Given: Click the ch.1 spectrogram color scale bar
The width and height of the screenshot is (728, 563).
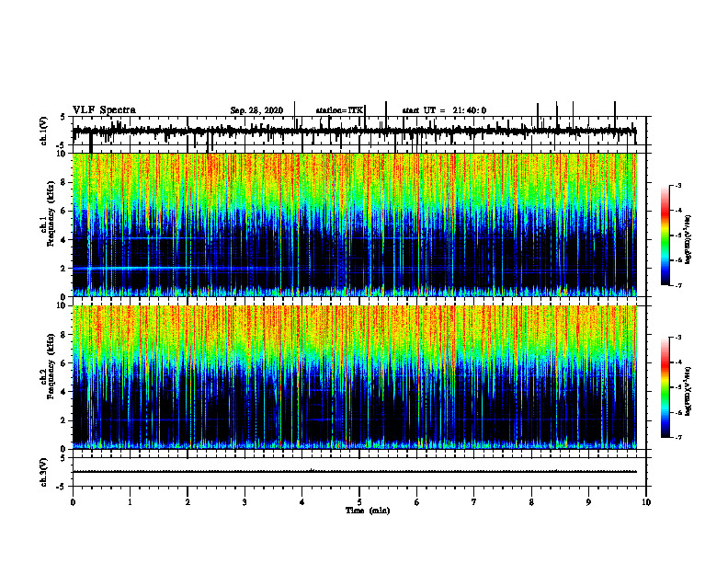Looking at the screenshot, I should (x=665, y=236).
